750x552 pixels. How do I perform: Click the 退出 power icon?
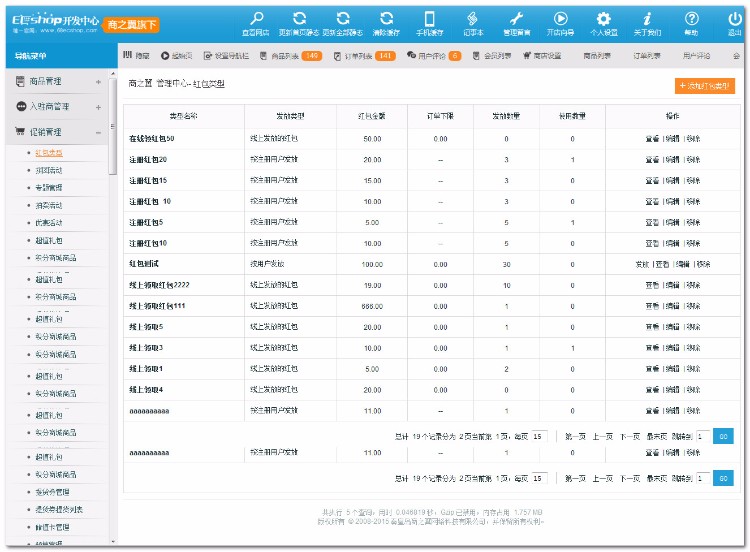pyautogui.click(x=735, y=19)
